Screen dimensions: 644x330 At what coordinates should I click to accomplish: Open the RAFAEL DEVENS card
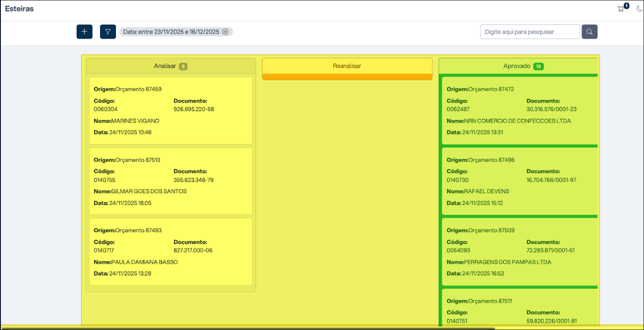click(x=520, y=181)
